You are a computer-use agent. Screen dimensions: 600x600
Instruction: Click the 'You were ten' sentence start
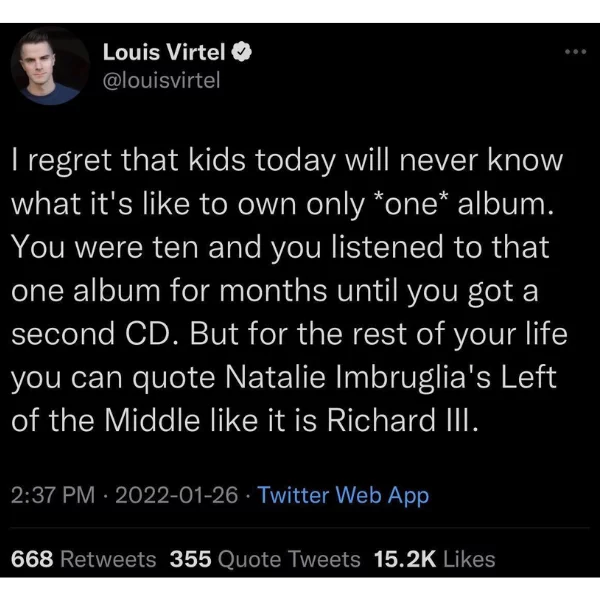coord(104,247)
